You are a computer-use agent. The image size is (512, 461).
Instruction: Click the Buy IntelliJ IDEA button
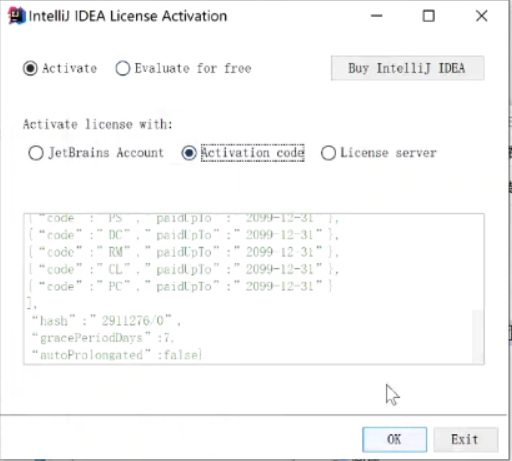407,68
